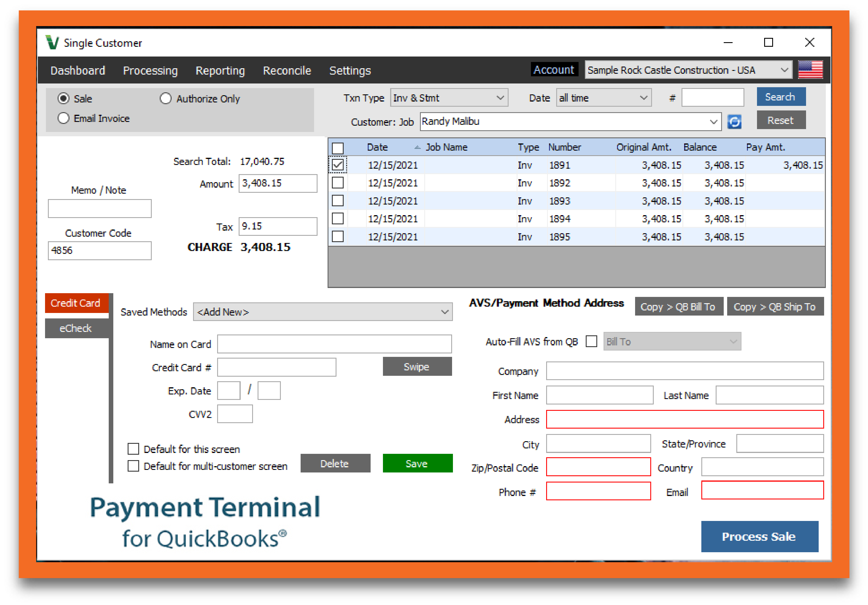Expand the Txn Type dropdown

coord(449,98)
